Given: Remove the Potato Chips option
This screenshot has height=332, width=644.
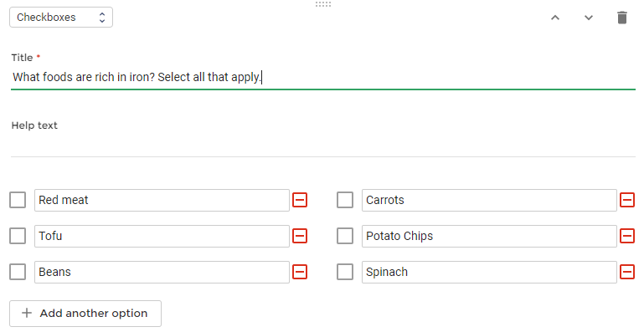Looking at the screenshot, I should [627, 236].
